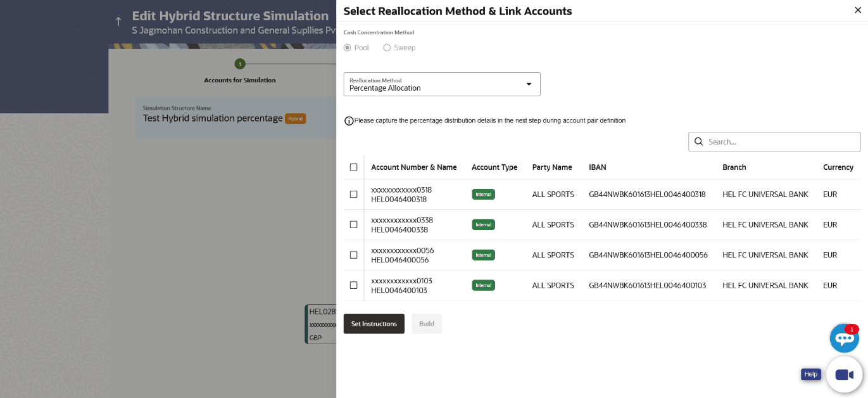Click the info icon before percentage distribution note

(x=349, y=120)
